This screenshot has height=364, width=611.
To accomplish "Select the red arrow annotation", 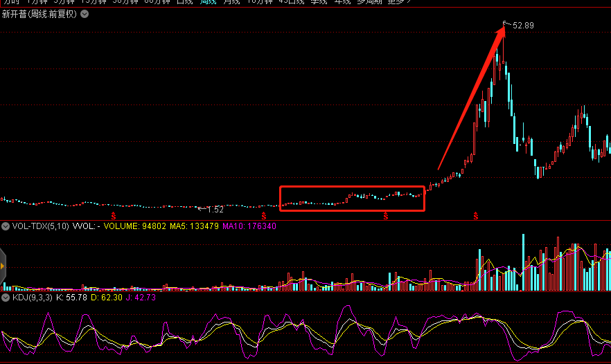I will tap(471, 97).
